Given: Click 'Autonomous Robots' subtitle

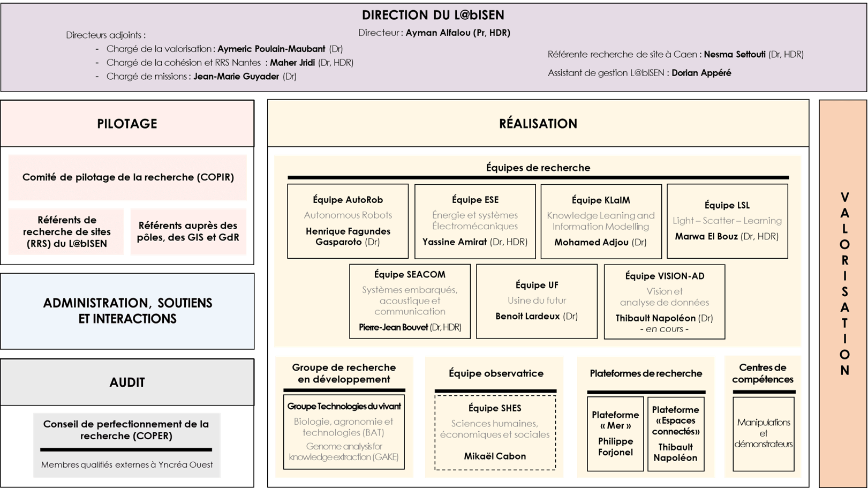Looking at the screenshot, I should coord(348,215).
